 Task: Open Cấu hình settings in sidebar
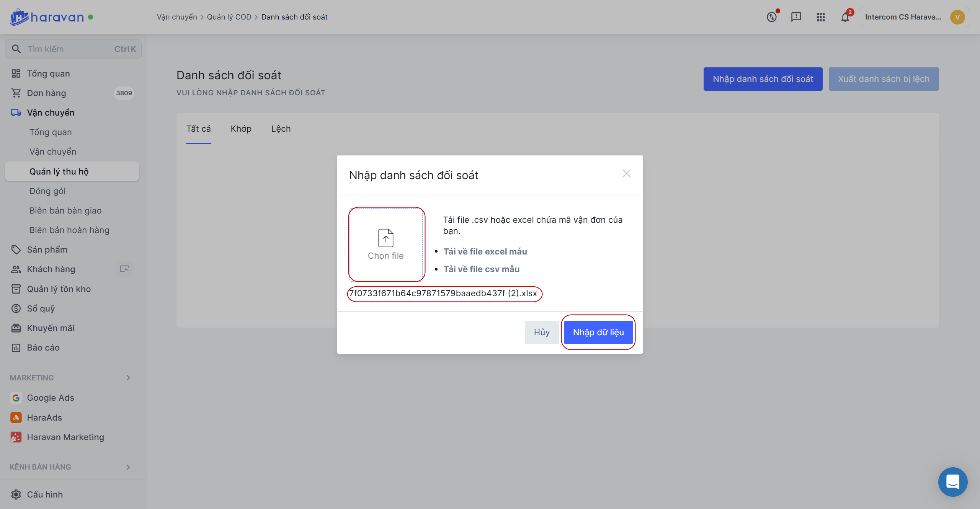44,494
